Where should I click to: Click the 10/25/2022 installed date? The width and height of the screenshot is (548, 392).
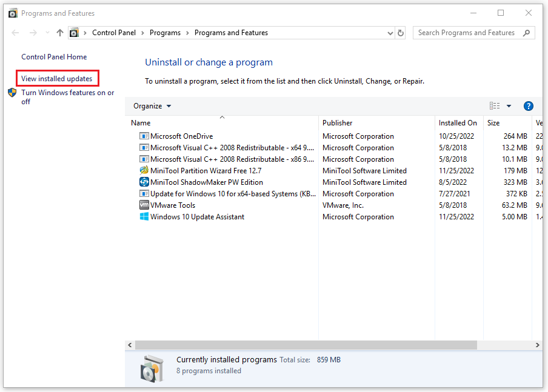(x=456, y=136)
